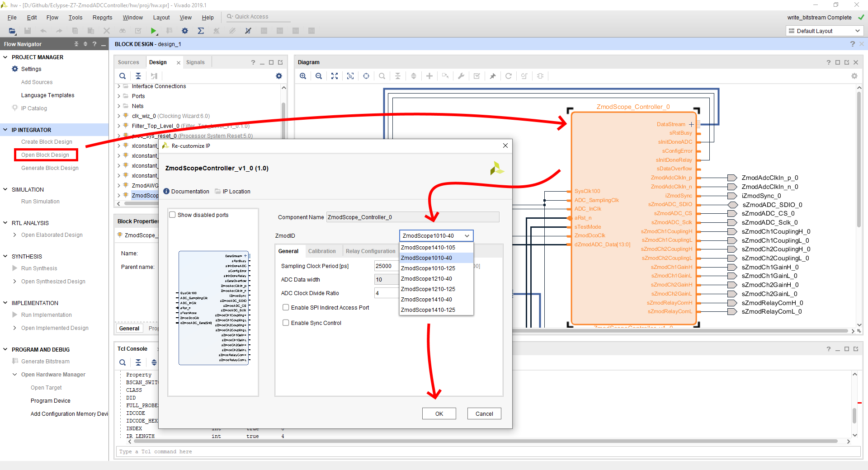Open the Sources tab
This screenshot has height=470, width=868.
click(128, 62)
